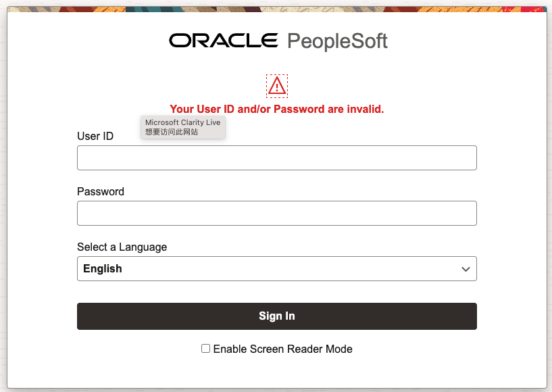Image resolution: width=552 pixels, height=392 pixels.
Task: Click the Oracle logo
Action: pyautogui.click(x=224, y=41)
